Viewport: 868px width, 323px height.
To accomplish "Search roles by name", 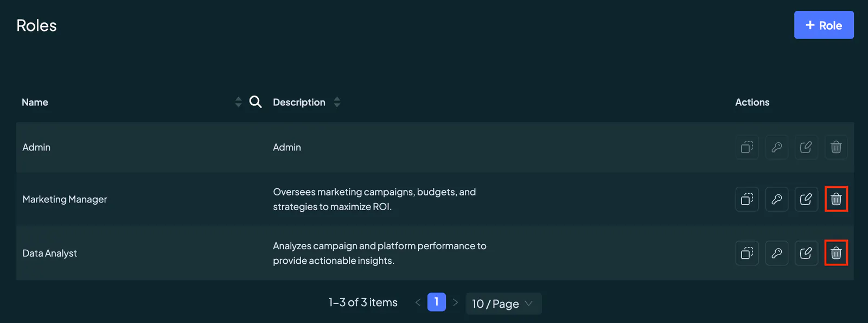I will (x=256, y=102).
